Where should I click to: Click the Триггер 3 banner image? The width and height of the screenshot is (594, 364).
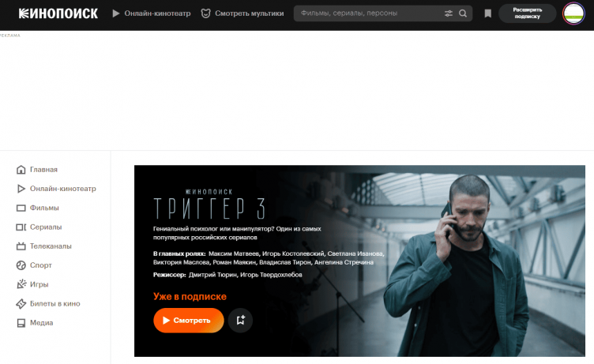click(359, 261)
